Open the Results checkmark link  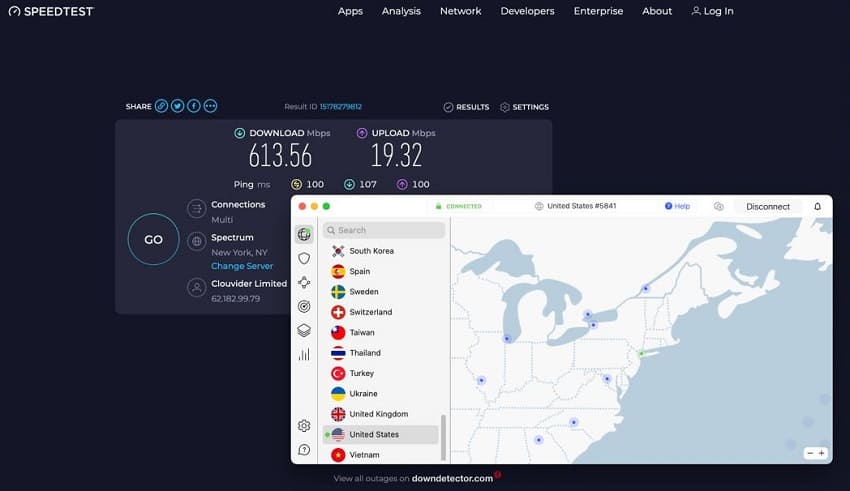466,107
